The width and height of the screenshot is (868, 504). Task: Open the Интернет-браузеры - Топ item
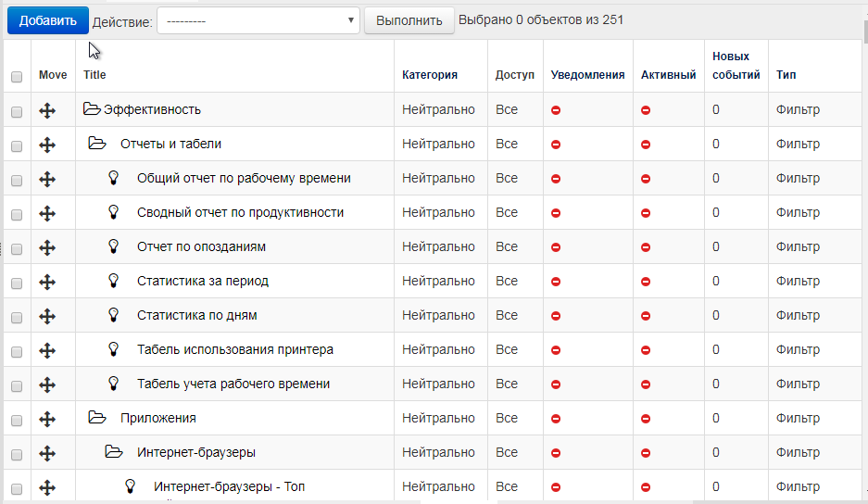(x=230, y=486)
